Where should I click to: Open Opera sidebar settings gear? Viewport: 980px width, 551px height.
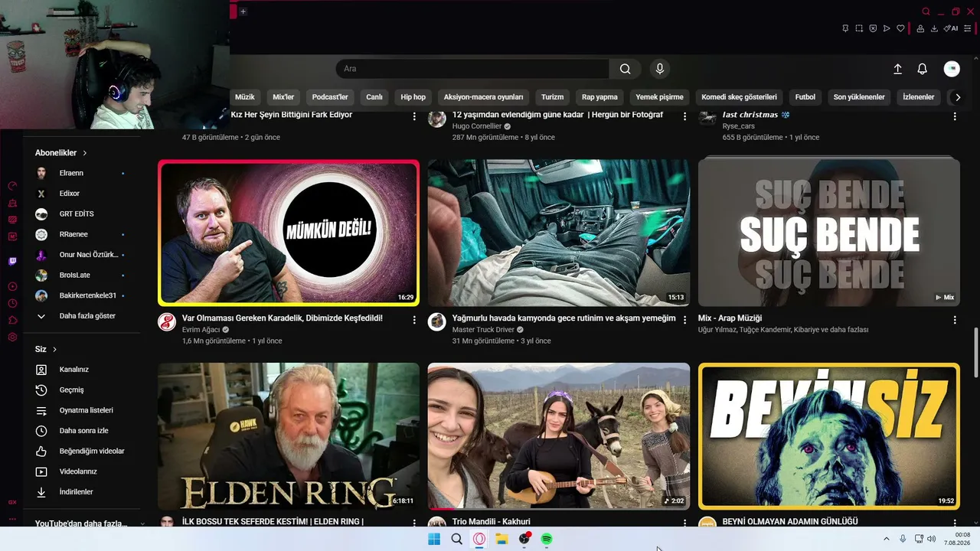tap(12, 337)
